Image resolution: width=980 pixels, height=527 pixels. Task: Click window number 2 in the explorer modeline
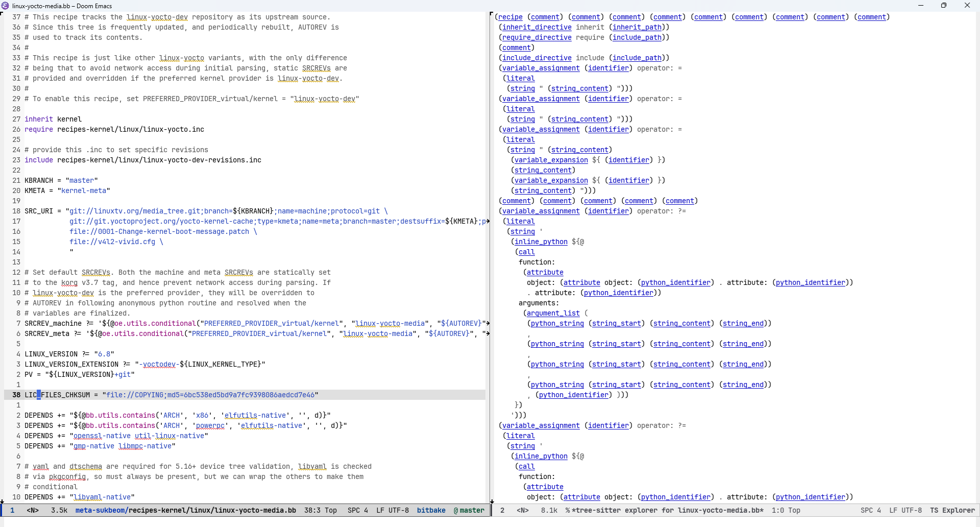pyautogui.click(x=502, y=510)
